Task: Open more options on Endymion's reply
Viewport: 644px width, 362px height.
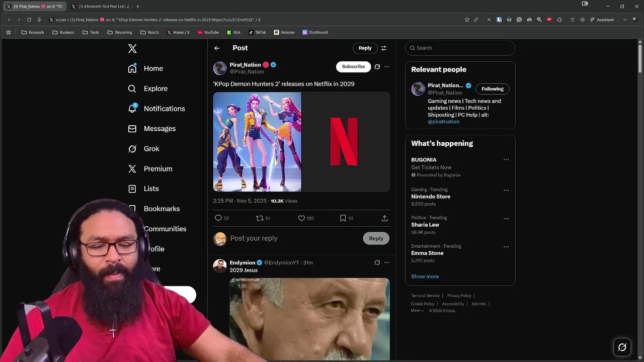Action: click(386, 262)
